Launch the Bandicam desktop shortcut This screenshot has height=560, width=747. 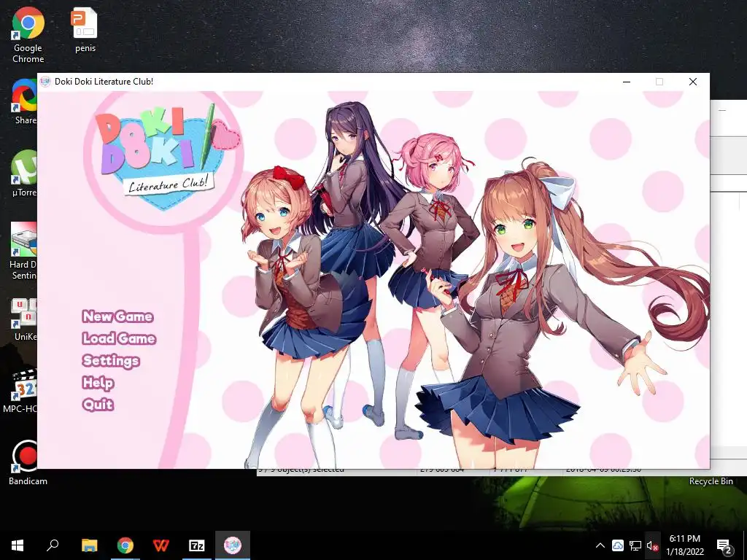coord(28,462)
